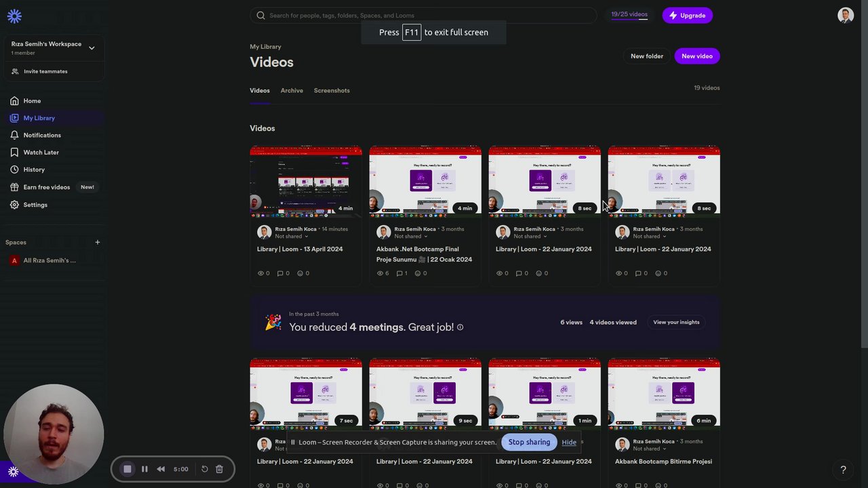
Task: Select My Library in the sidebar
Action: tap(53, 118)
